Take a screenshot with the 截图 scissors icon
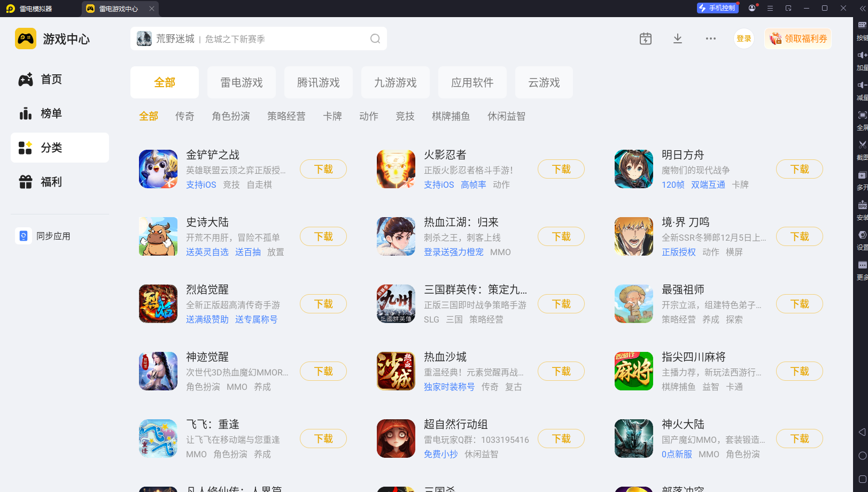 point(862,145)
